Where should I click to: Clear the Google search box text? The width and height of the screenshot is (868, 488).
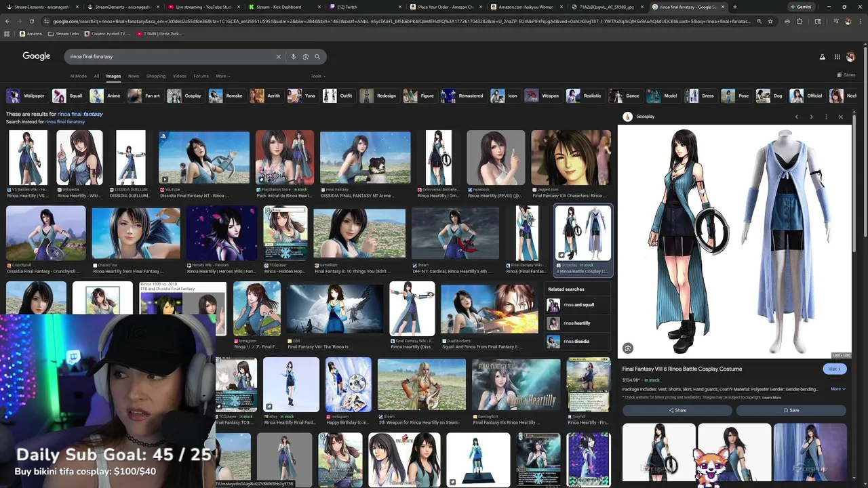[x=278, y=57]
